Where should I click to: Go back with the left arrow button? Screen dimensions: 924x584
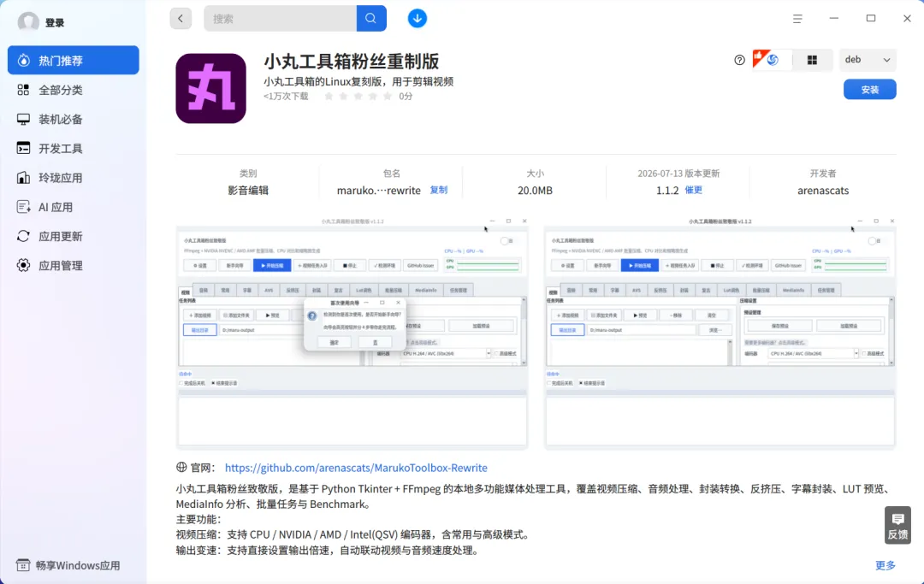tap(181, 18)
